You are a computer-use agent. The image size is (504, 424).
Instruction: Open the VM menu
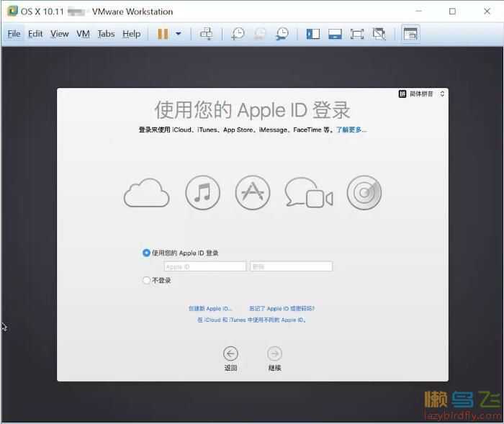[83, 34]
